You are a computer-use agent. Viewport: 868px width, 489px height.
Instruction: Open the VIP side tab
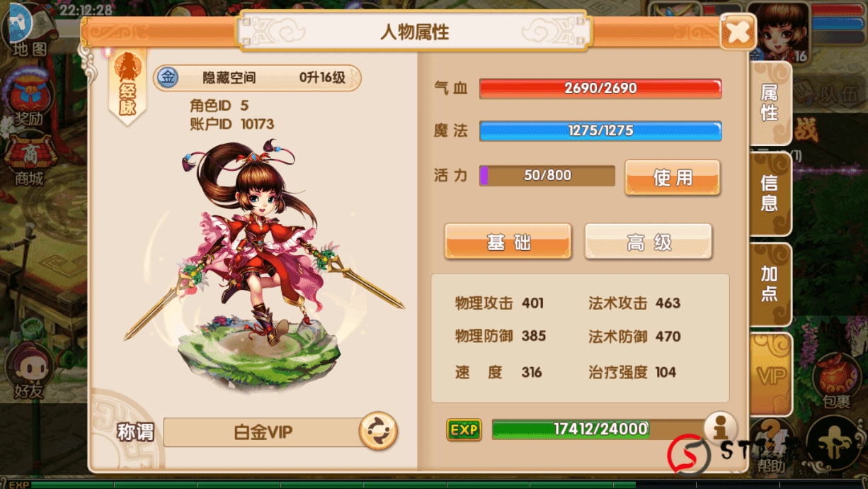(770, 375)
